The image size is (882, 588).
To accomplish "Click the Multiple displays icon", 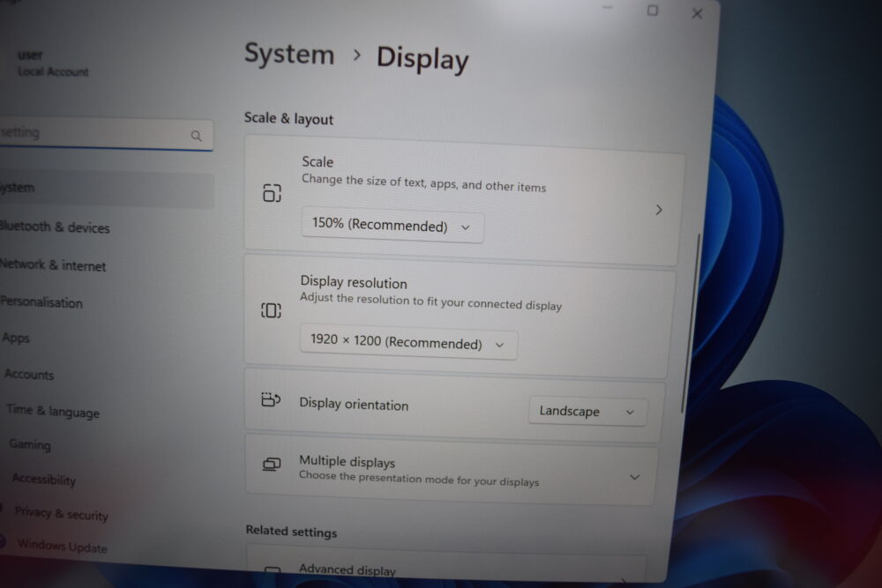I will (x=271, y=465).
